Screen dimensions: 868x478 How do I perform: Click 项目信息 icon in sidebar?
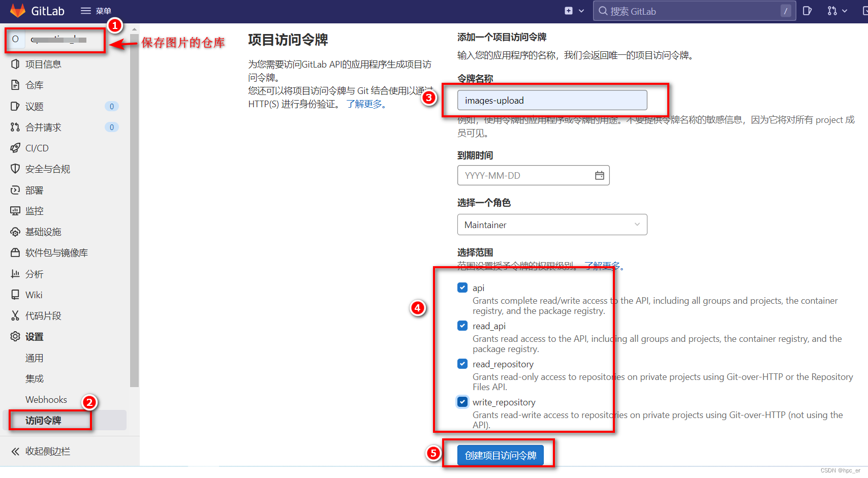tap(15, 64)
